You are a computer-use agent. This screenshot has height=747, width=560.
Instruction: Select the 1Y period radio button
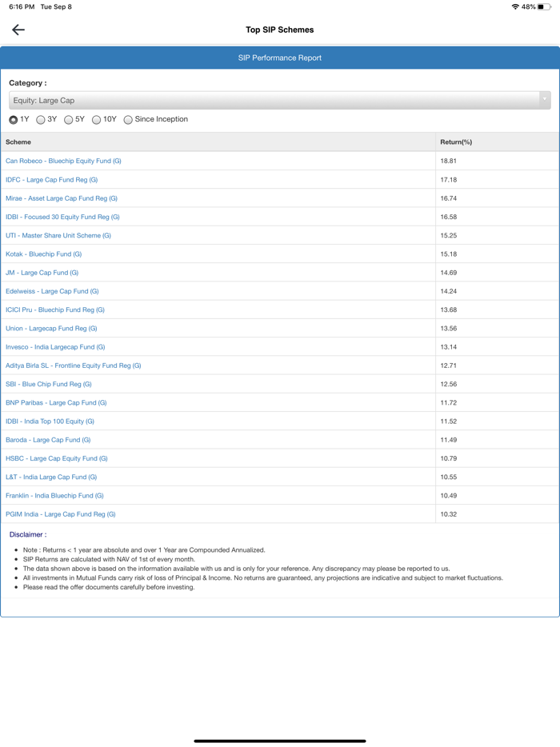(x=14, y=120)
